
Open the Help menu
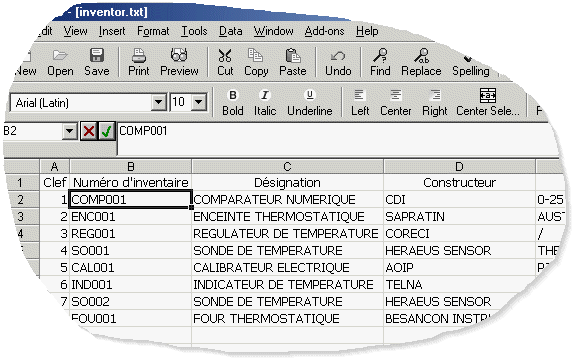coord(367,31)
